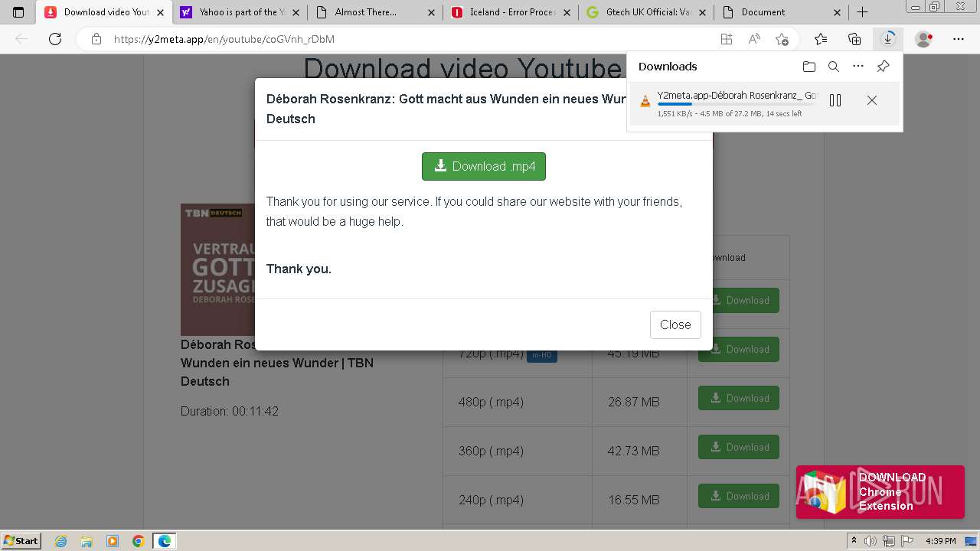Open the Favorites list icon

[x=821, y=39]
